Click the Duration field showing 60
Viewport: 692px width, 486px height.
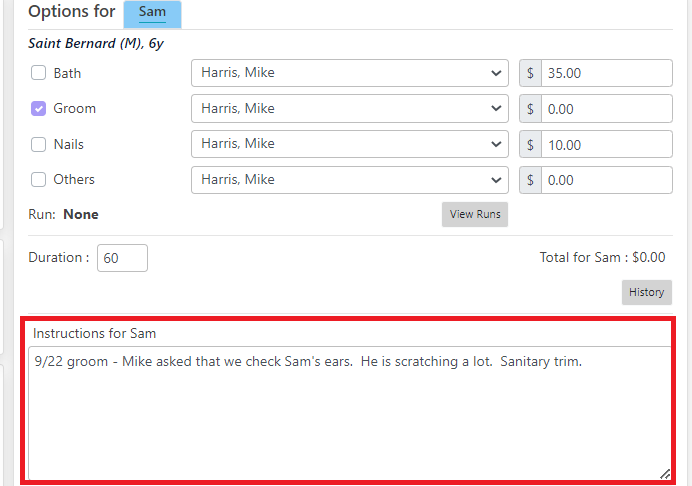click(x=122, y=258)
